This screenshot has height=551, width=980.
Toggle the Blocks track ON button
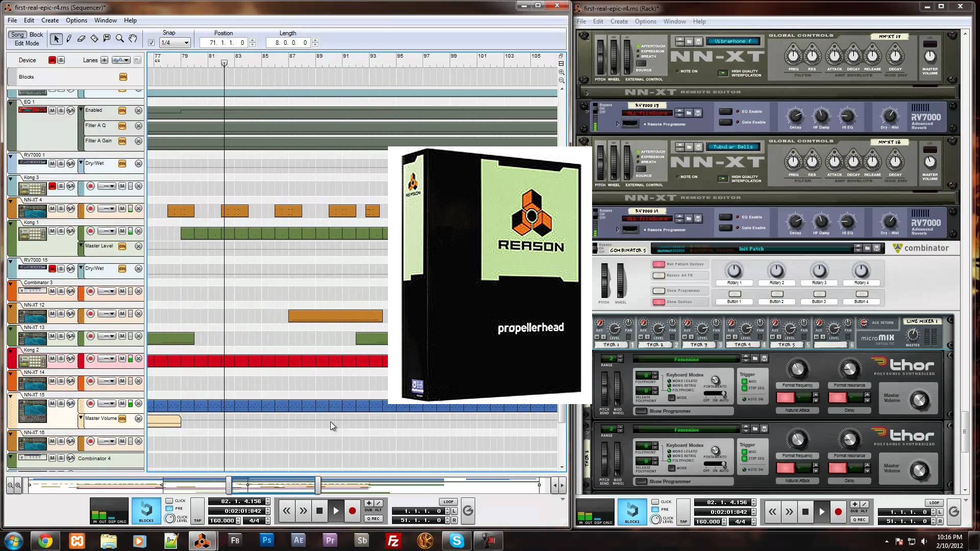click(123, 77)
